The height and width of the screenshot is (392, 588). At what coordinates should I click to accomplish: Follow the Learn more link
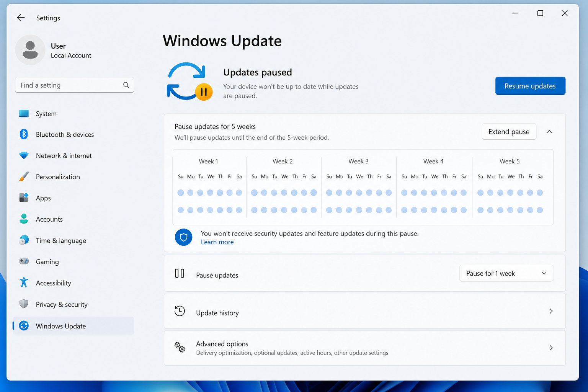click(x=217, y=242)
